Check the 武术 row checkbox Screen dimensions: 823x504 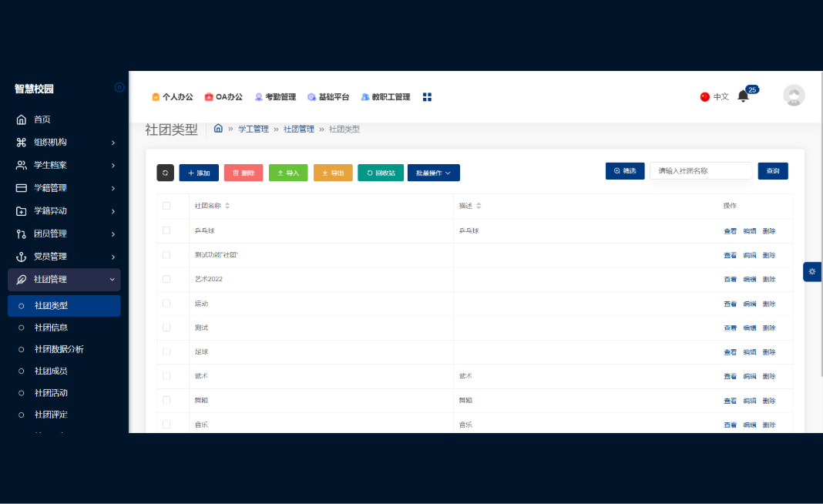click(x=166, y=376)
